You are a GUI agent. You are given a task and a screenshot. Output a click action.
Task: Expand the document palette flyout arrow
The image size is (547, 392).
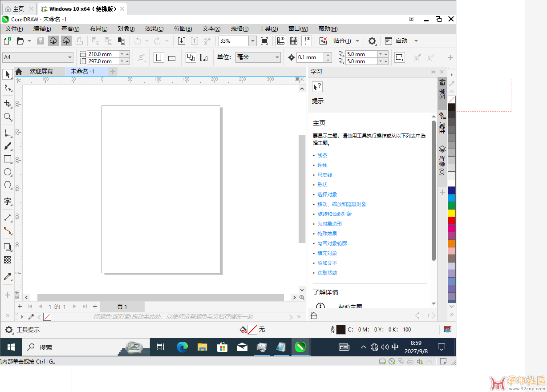(22, 317)
